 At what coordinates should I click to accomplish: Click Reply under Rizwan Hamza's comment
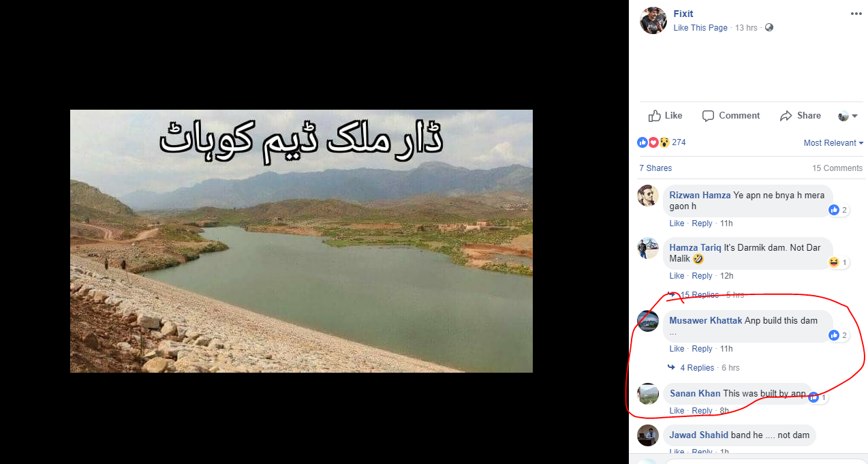pyautogui.click(x=702, y=223)
